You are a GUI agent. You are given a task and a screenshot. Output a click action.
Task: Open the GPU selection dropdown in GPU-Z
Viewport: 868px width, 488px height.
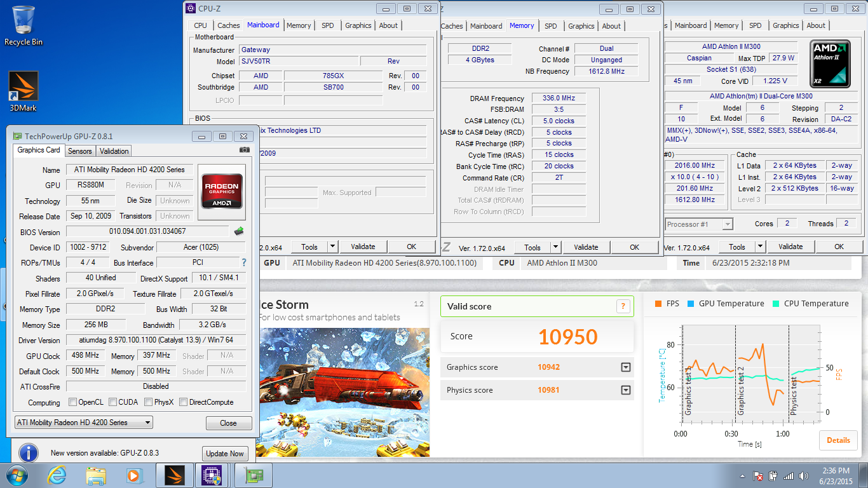coord(83,423)
